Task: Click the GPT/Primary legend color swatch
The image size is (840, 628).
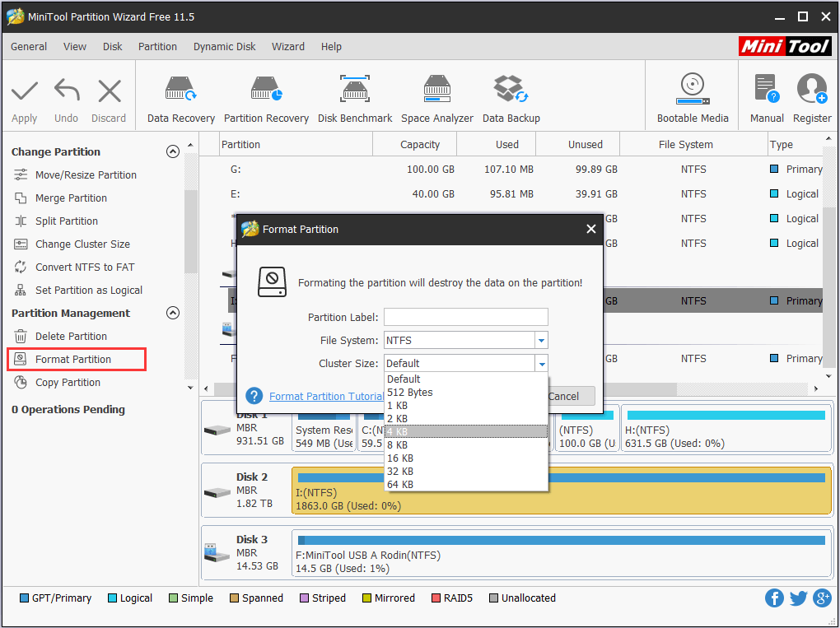Action: [24, 598]
